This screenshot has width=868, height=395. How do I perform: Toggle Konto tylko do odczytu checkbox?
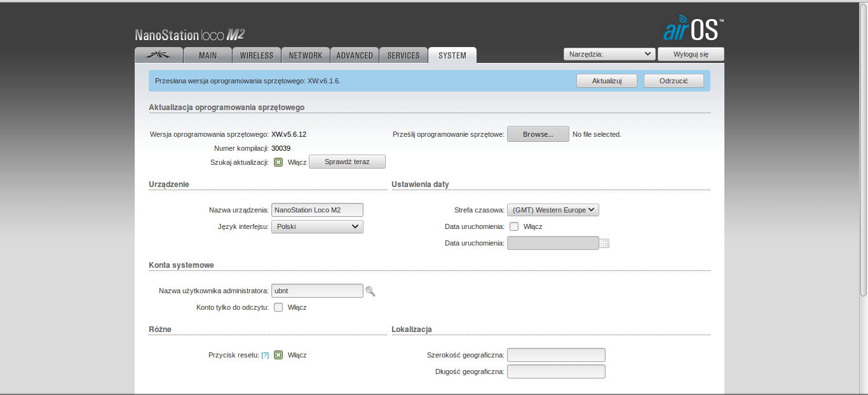(x=278, y=307)
